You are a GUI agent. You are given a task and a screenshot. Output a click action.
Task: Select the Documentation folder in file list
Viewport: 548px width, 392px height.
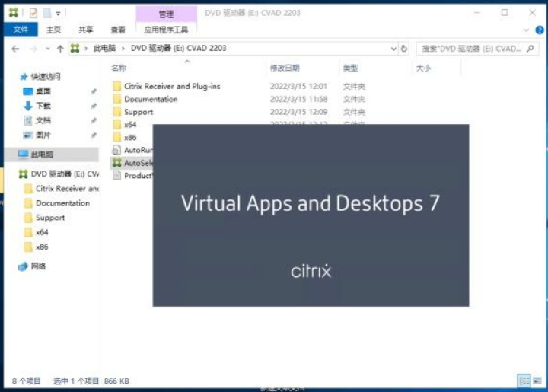pos(145,99)
